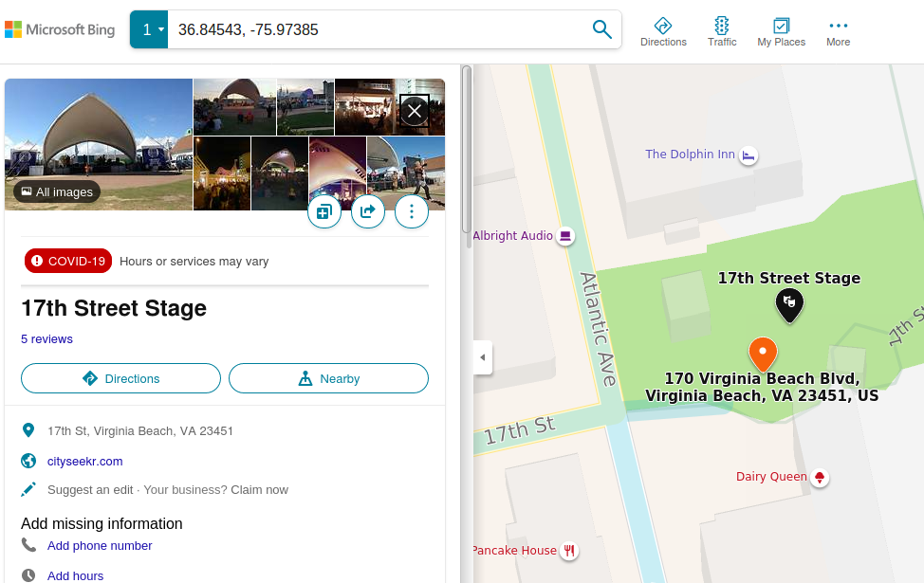Open the performer on stage photo thumbnail
Image resolution: width=924 pixels, height=583 pixels.
pyautogui.click(x=406, y=173)
